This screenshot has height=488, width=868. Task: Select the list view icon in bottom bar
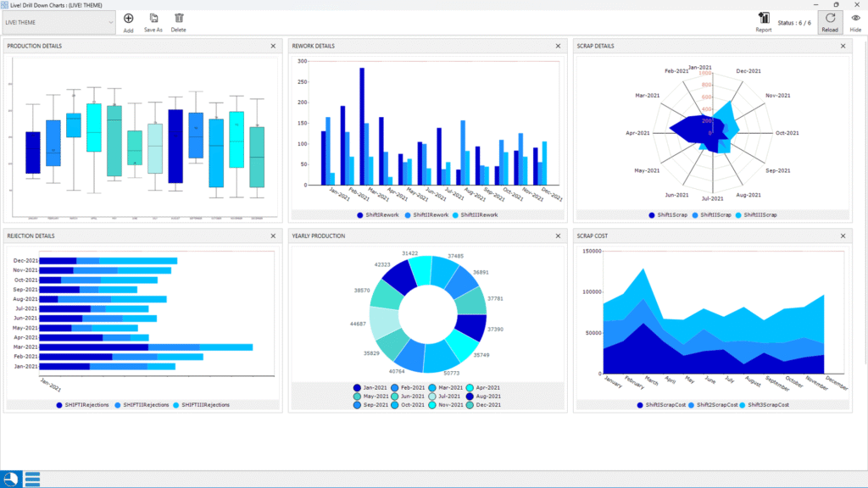[x=33, y=479]
